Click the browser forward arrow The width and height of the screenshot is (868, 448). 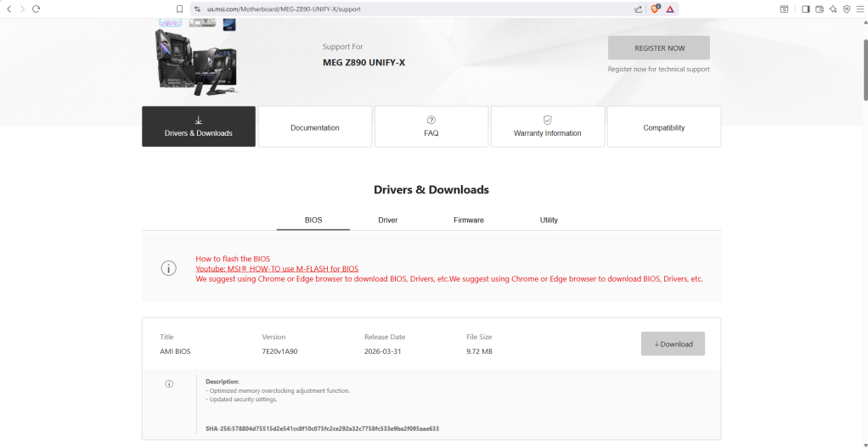click(x=22, y=8)
